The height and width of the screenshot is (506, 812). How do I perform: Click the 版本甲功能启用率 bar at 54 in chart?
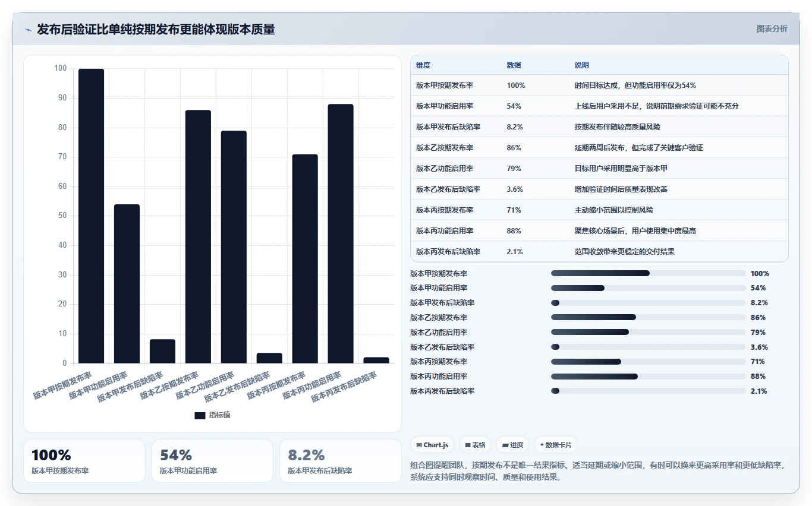pos(127,284)
